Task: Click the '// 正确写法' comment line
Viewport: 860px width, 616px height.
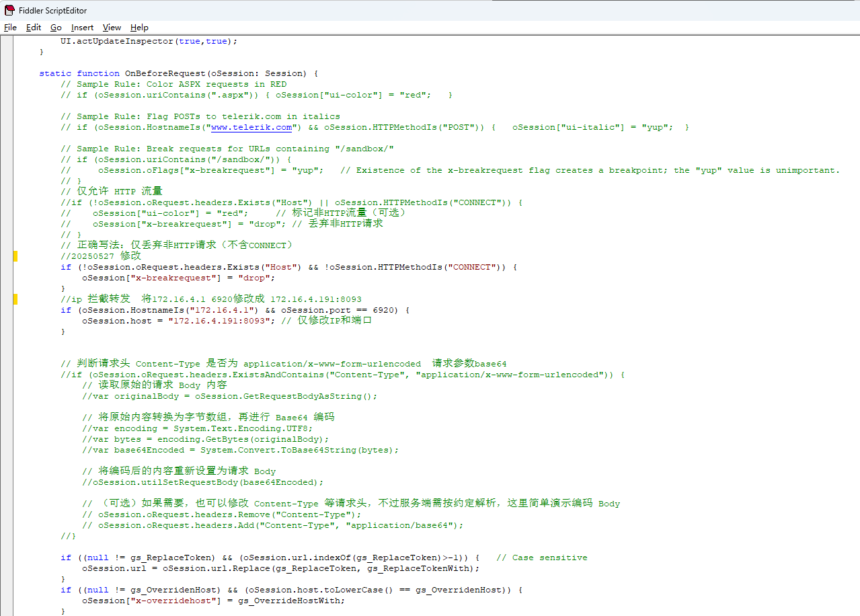Action: point(177,245)
